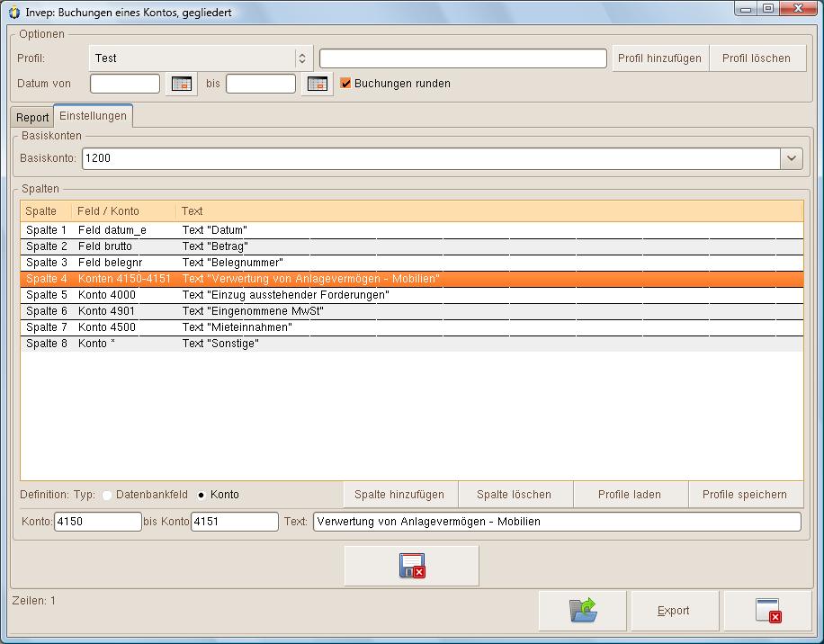Click the Text field with Verwertung von Anlagevermögen

(557, 522)
